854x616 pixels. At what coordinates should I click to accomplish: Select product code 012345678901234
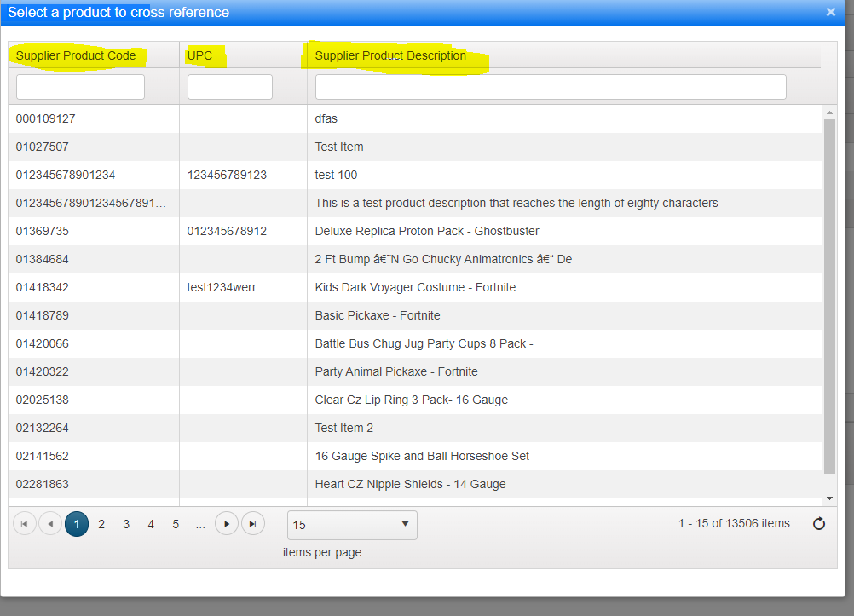pyautogui.click(x=66, y=175)
